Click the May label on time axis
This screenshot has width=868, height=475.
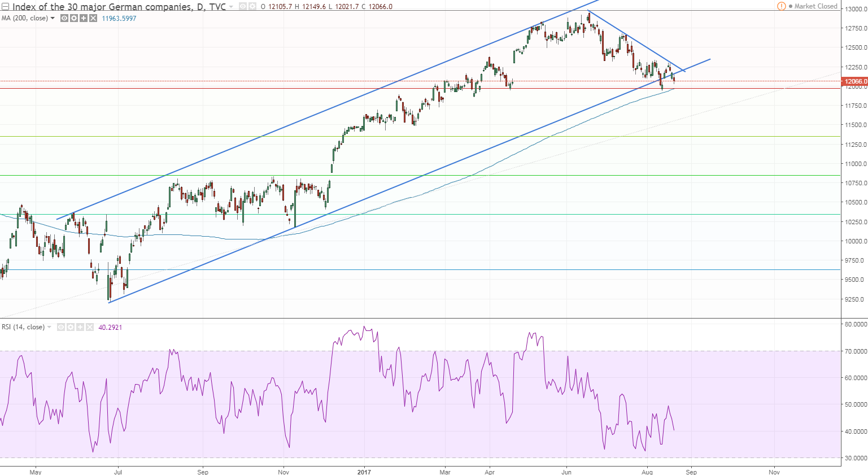pos(36,472)
